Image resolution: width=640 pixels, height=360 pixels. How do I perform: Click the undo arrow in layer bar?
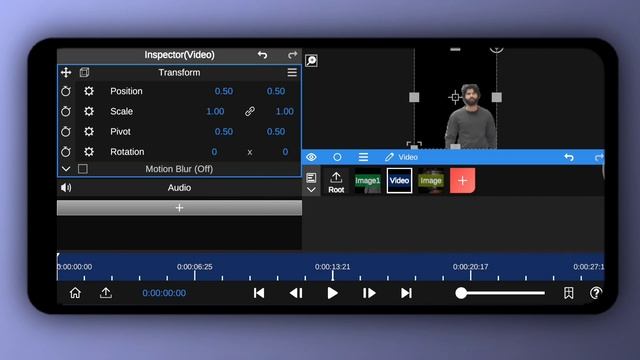[569, 157]
